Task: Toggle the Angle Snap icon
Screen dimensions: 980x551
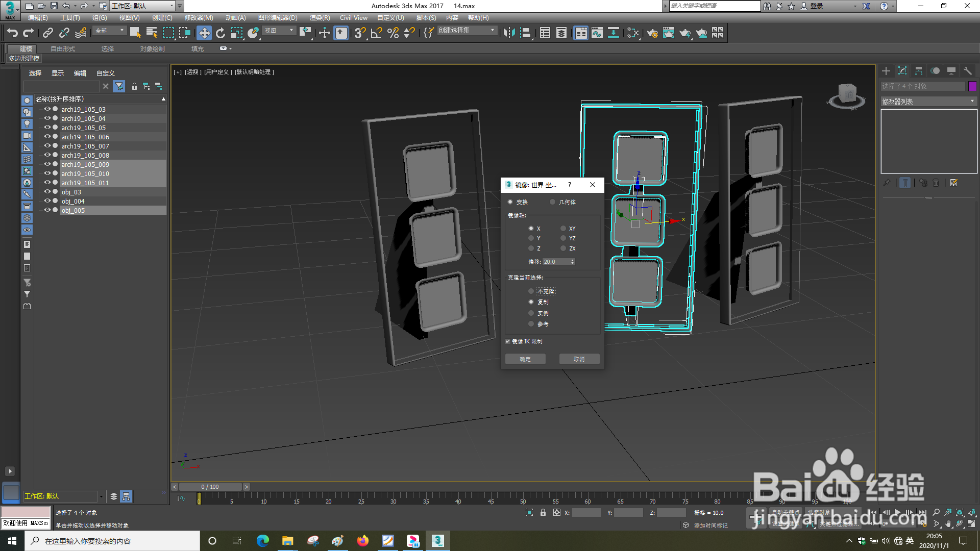Action: click(377, 33)
